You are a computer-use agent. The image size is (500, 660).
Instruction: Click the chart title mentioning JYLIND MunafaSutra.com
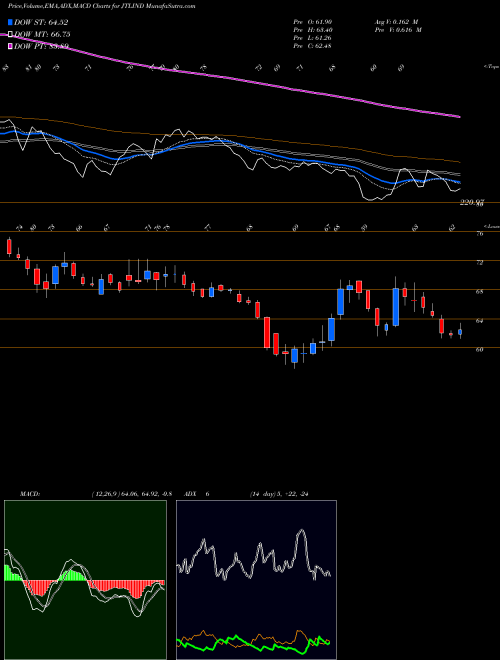pos(101,7)
